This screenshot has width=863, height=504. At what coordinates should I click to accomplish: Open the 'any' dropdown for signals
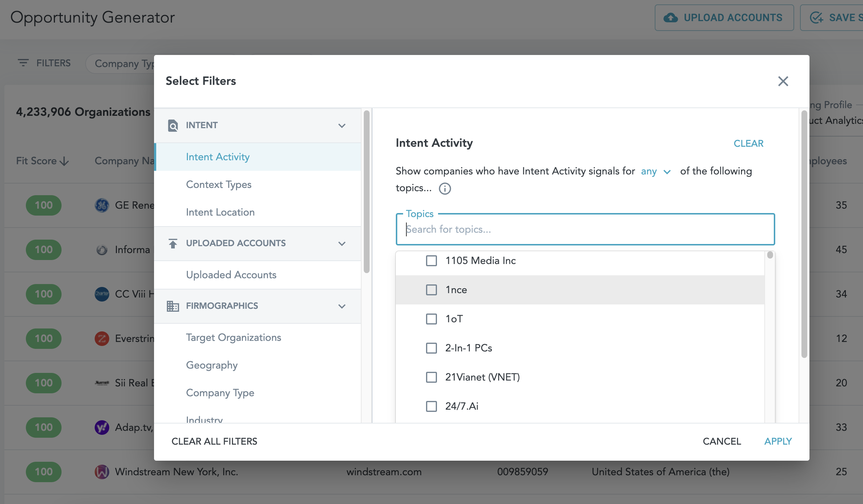[x=655, y=171]
